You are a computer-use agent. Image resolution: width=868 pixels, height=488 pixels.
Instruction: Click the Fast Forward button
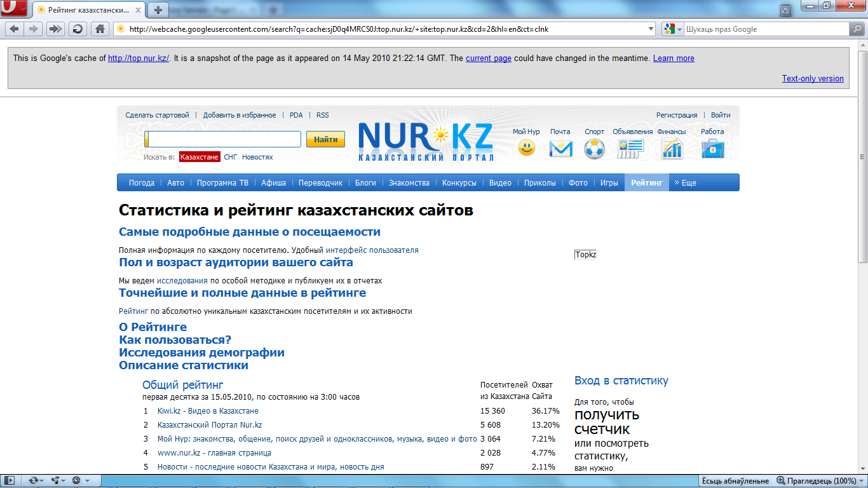point(56,29)
